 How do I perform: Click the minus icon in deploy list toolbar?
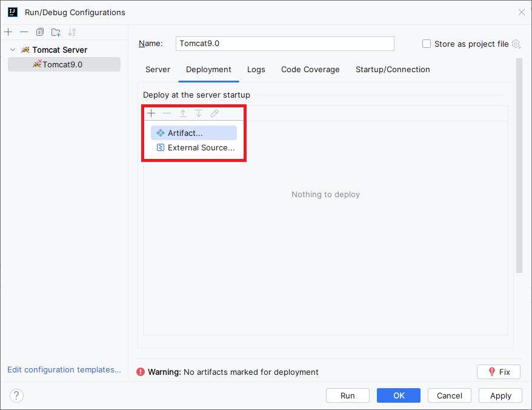pyautogui.click(x=167, y=113)
